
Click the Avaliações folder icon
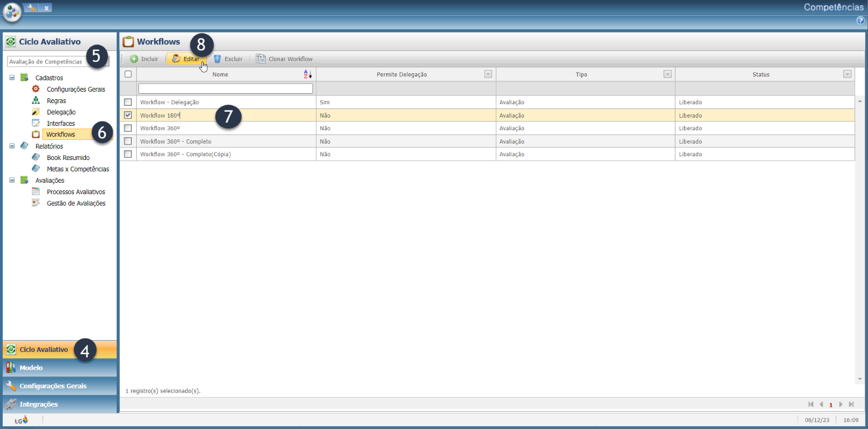click(x=24, y=180)
